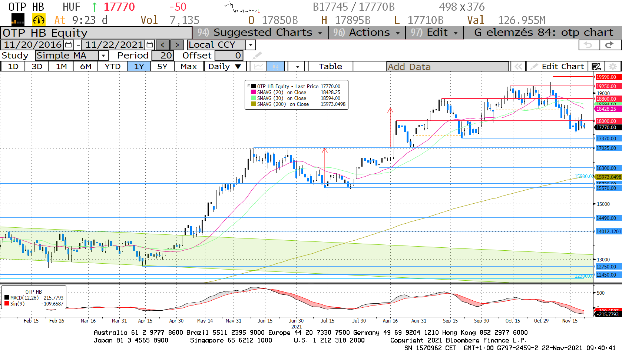Click the 15973.0498 SMAVG 200 value label
Screen dimensions: 622x364
click(608, 177)
